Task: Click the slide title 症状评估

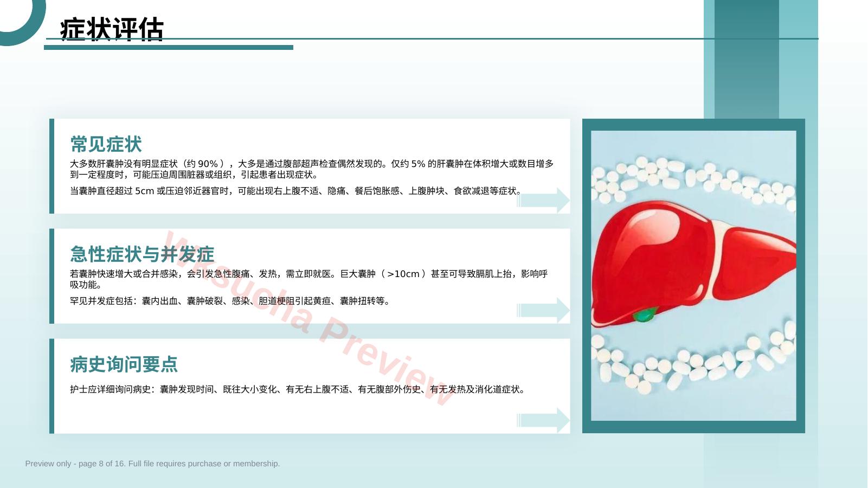Action: 112,29
